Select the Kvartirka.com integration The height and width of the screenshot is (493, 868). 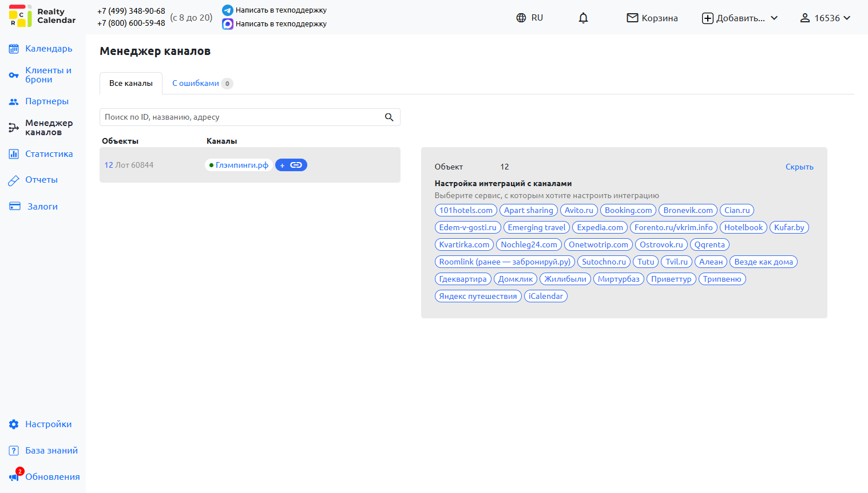464,244
